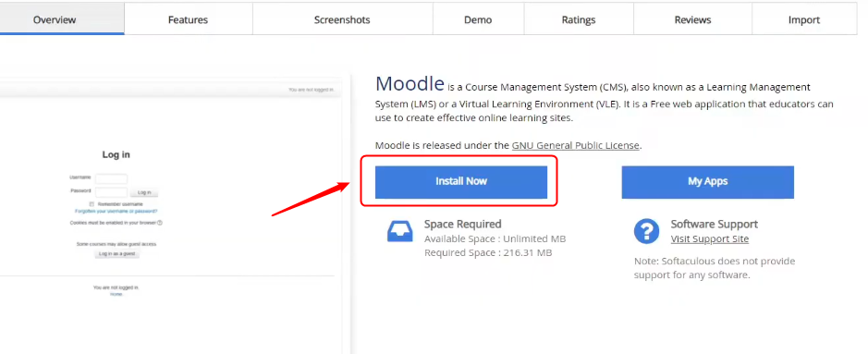Click 'Forgotten your username or password?' in preview
This screenshot has width=868, height=354.
point(116,211)
